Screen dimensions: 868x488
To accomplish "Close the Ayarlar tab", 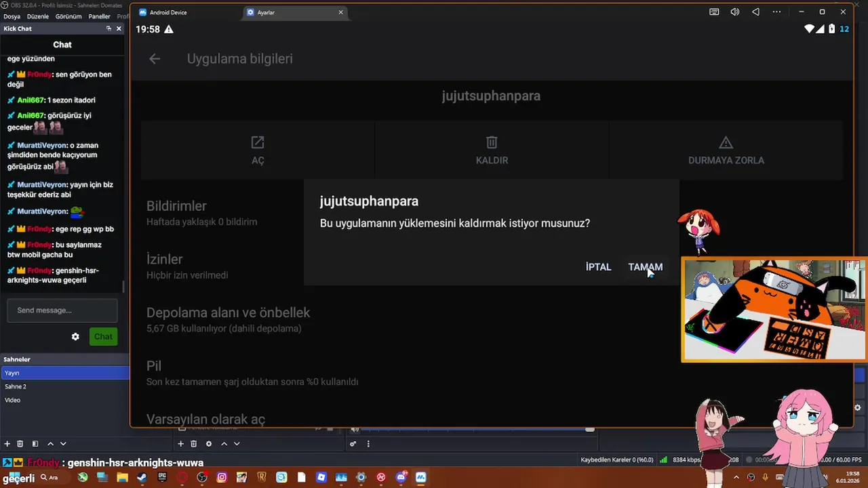I will click(x=340, y=12).
